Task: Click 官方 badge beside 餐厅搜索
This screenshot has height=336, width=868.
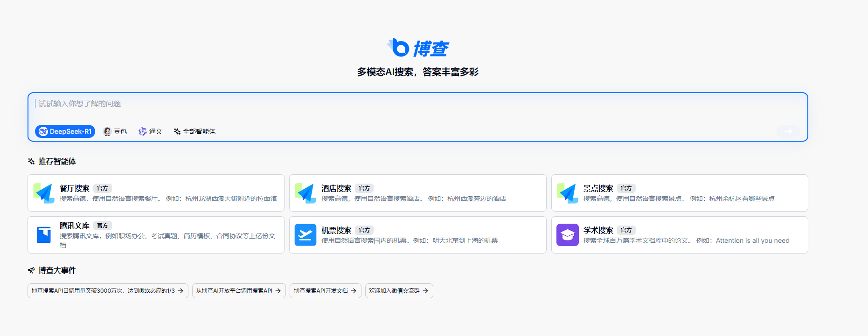Action: pyautogui.click(x=103, y=188)
